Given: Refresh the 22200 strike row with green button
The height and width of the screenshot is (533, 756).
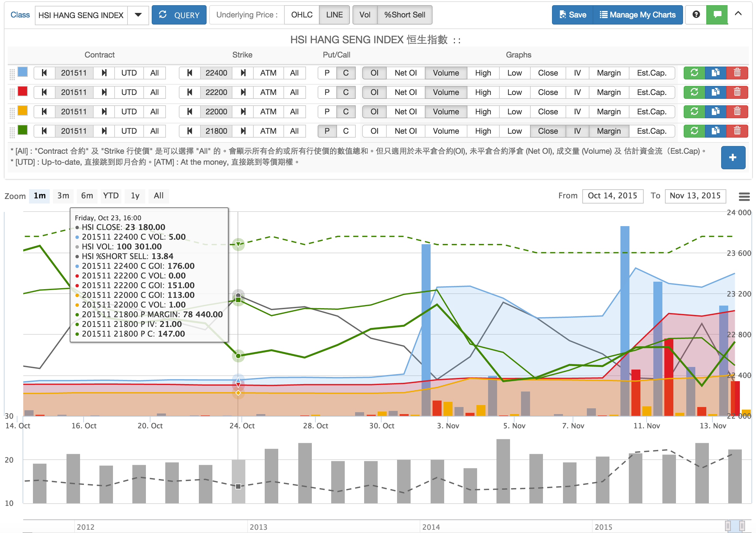Looking at the screenshot, I should [x=694, y=92].
